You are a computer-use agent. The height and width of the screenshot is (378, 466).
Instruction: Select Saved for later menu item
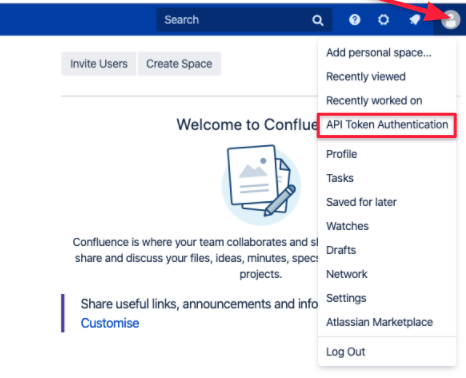tap(387, 202)
